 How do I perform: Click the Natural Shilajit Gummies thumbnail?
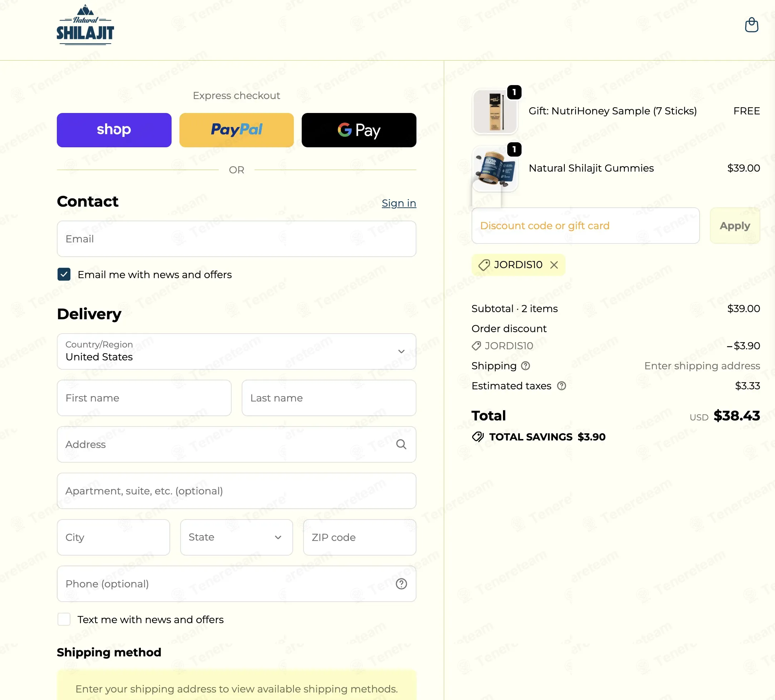[x=495, y=168]
